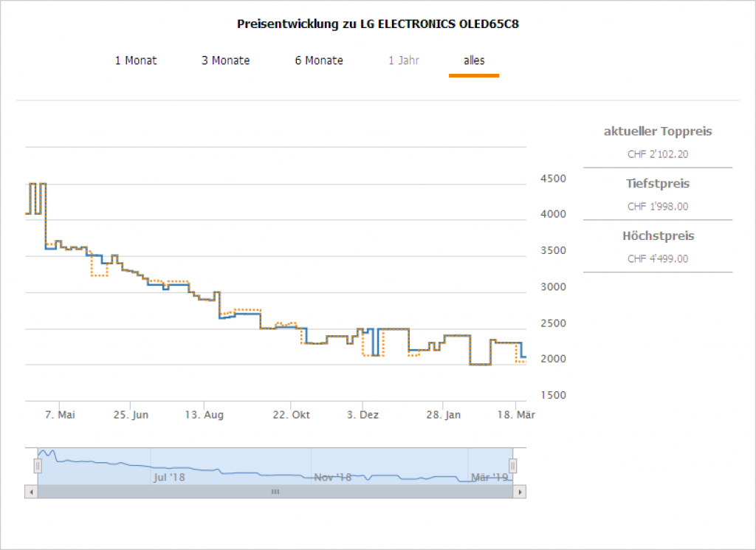Click the Jul '18 label in navigator

point(169,478)
